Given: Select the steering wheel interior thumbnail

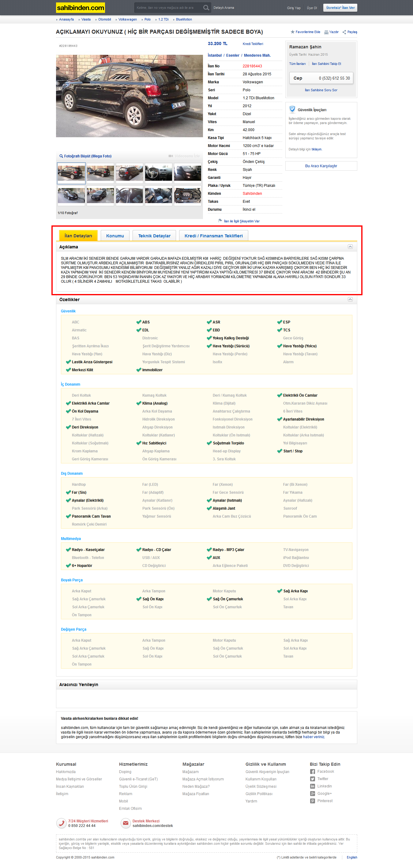Looking at the screenshot, I should [x=158, y=173].
